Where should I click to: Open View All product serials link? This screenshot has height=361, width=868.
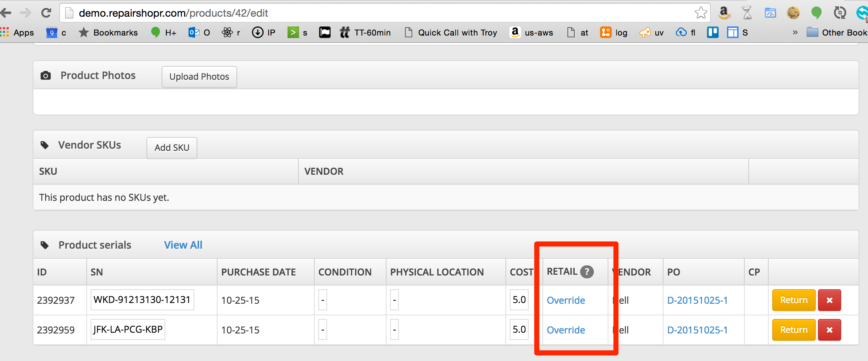coord(183,245)
